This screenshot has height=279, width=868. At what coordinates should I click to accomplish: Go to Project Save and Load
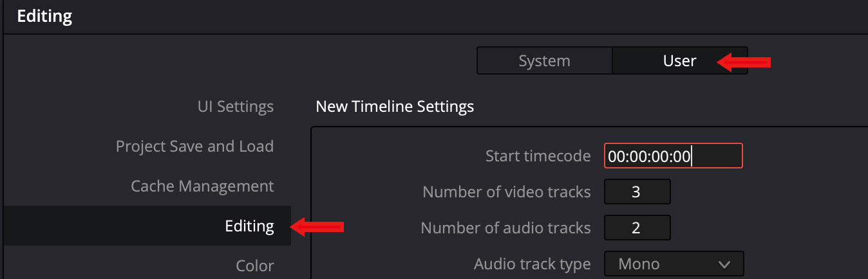[194, 146]
